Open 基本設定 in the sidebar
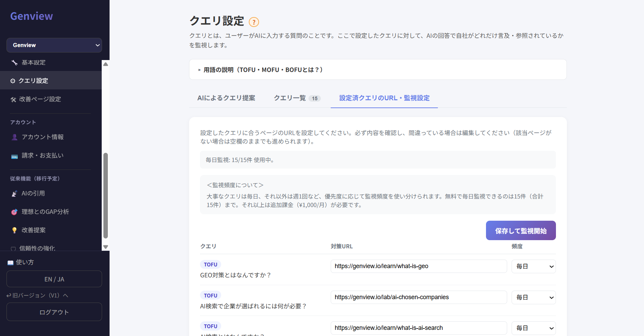 (51, 62)
